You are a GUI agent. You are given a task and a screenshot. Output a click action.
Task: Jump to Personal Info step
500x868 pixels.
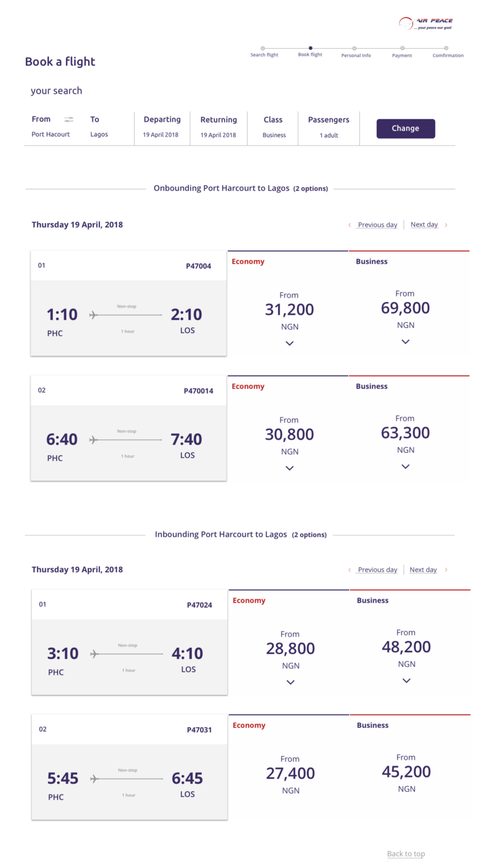click(x=354, y=49)
